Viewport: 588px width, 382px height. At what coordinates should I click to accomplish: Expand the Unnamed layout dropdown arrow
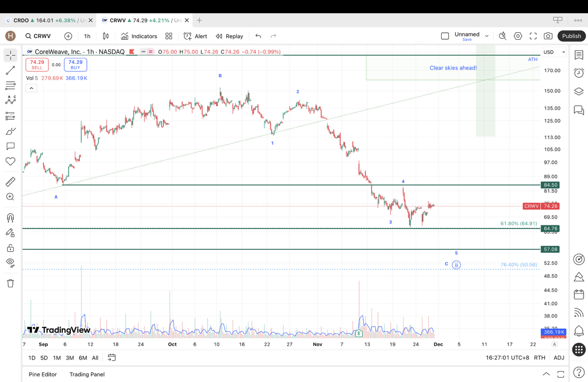click(487, 36)
